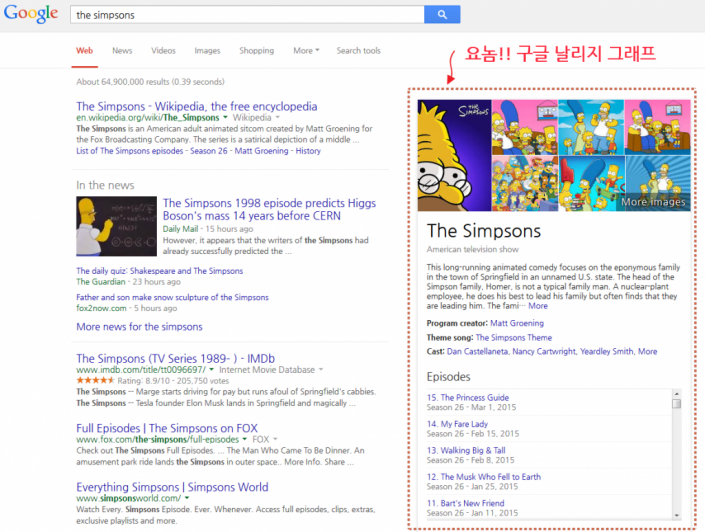This screenshot has height=532, width=705.
Task: Open the Homer blackboard news thumbnail
Action: (116, 226)
